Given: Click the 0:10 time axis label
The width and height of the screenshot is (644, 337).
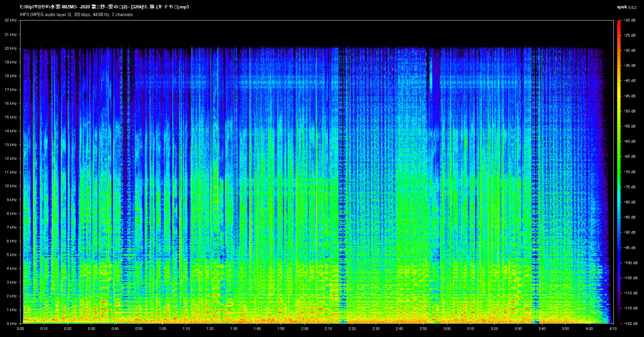Looking at the screenshot, I should [x=44, y=329].
